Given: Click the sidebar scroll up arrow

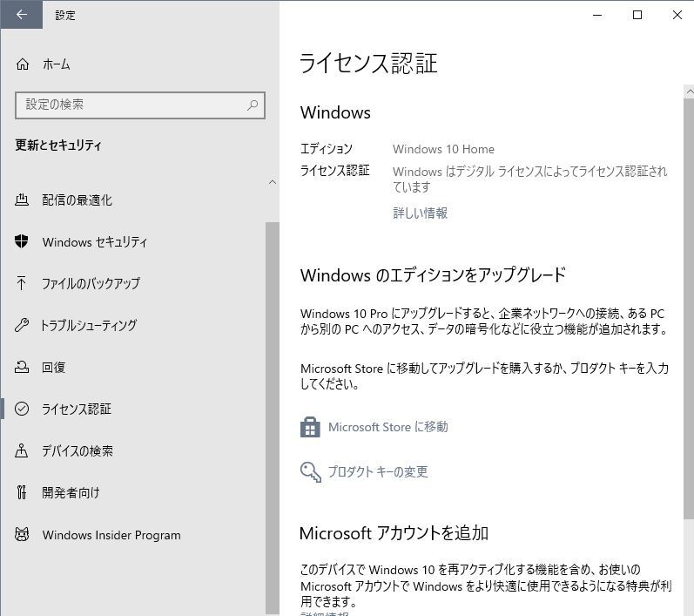Looking at the screenshot, I should pos(273,182).
